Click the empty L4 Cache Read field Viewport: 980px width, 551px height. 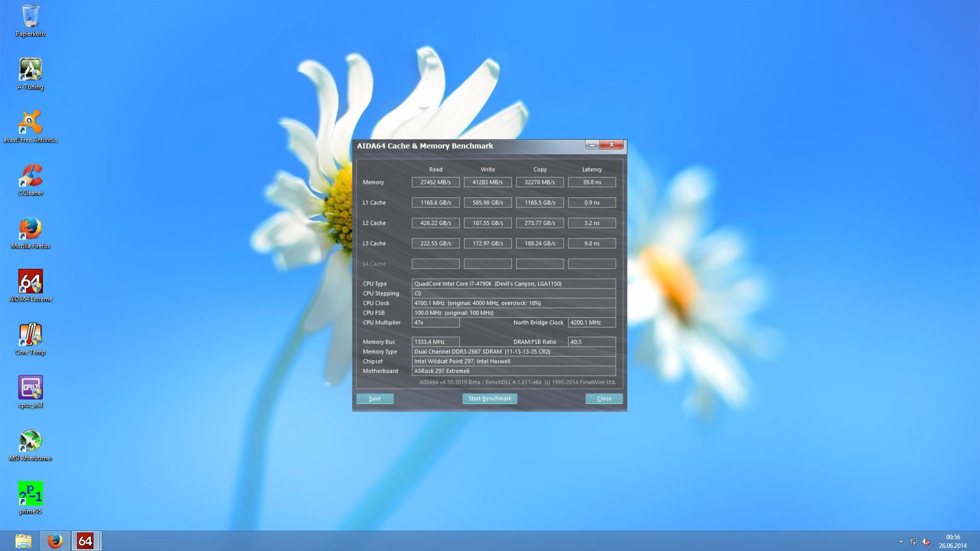[435, 264]
